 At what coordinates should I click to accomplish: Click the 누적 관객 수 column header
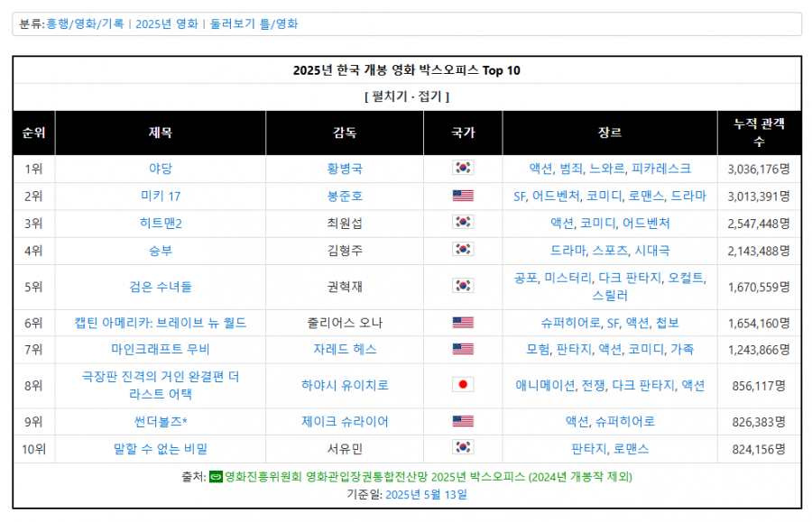pyautogui.click(x=759, y=133)
